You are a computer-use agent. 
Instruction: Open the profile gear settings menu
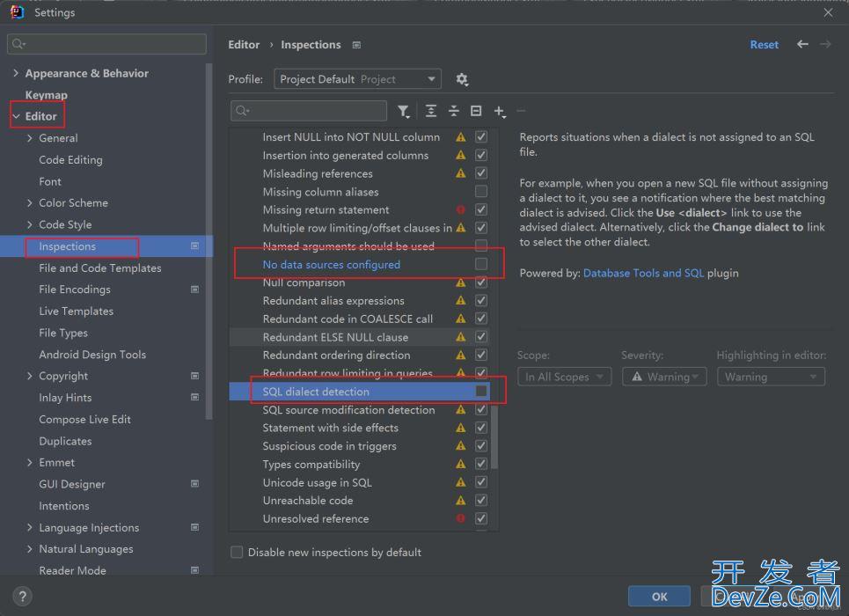461,80
